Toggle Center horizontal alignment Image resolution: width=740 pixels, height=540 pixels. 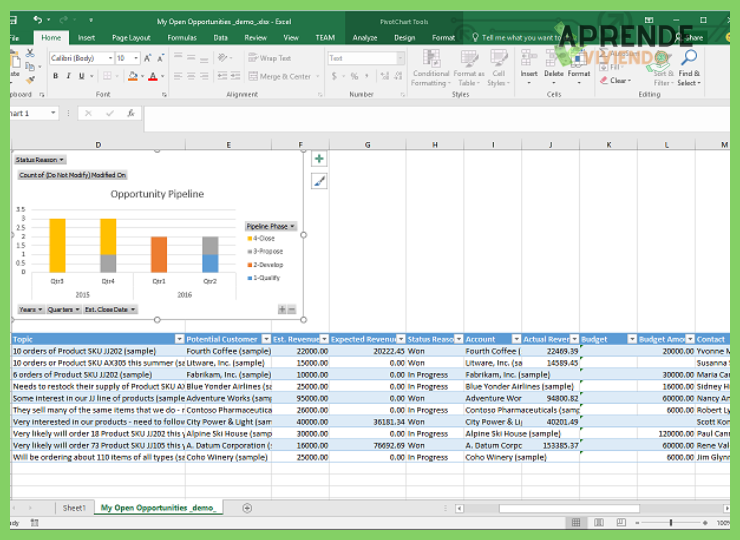191,76
